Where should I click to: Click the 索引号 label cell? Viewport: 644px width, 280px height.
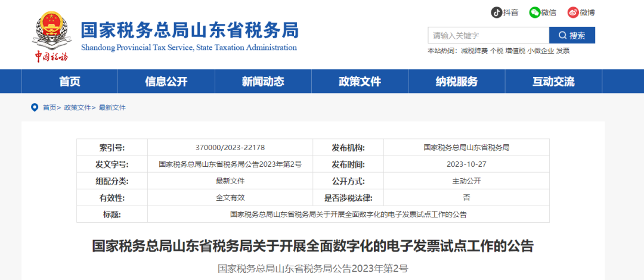click(x=112, y=147)
